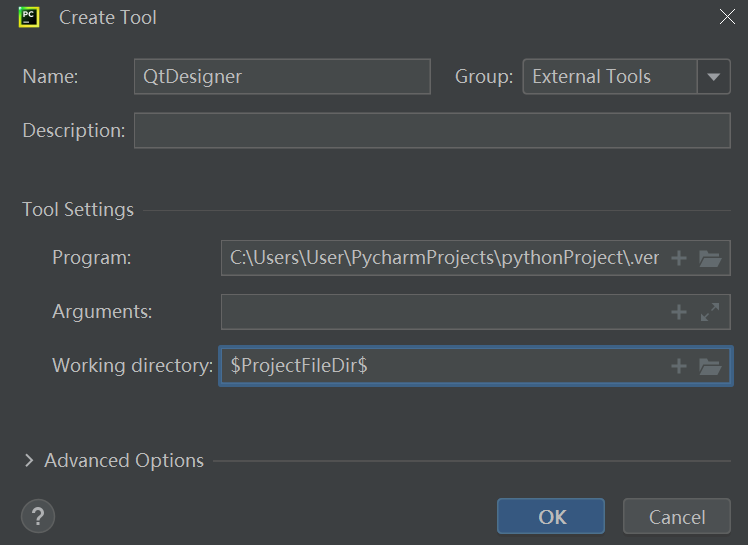Open help with question mark button
Image resolution: width=748 pixels, height=545 pixels.
point(38,516)
